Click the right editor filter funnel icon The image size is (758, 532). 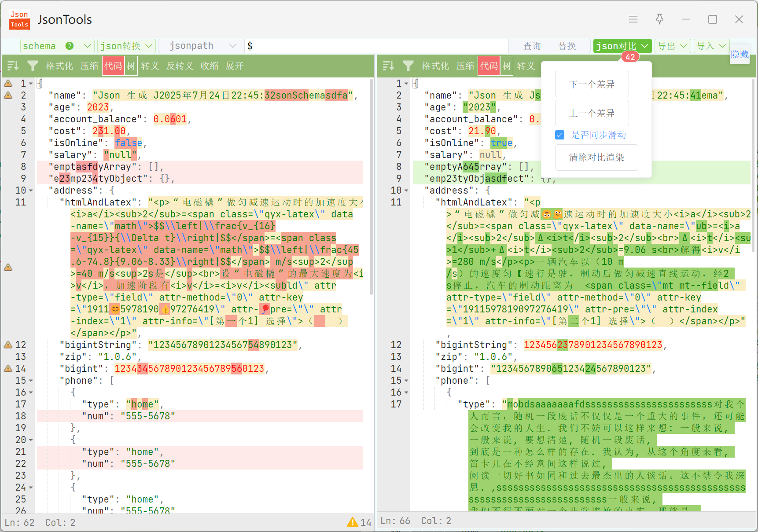(408, 66)
